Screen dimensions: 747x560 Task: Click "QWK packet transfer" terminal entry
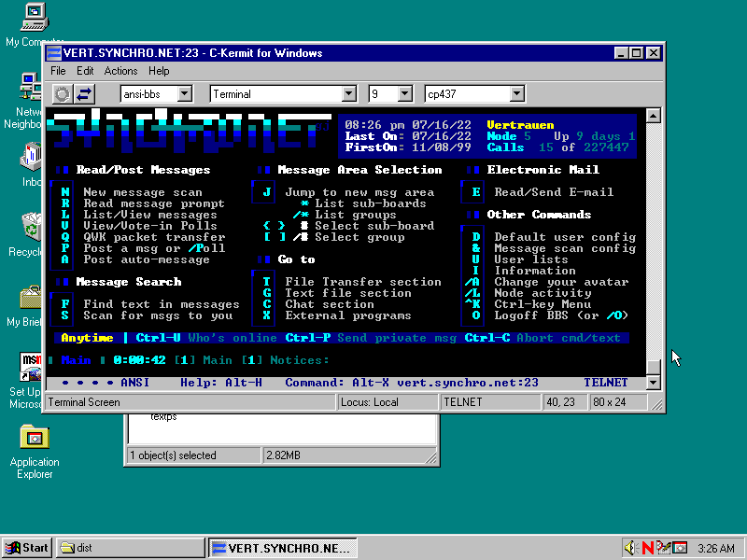tap(154, 237)
